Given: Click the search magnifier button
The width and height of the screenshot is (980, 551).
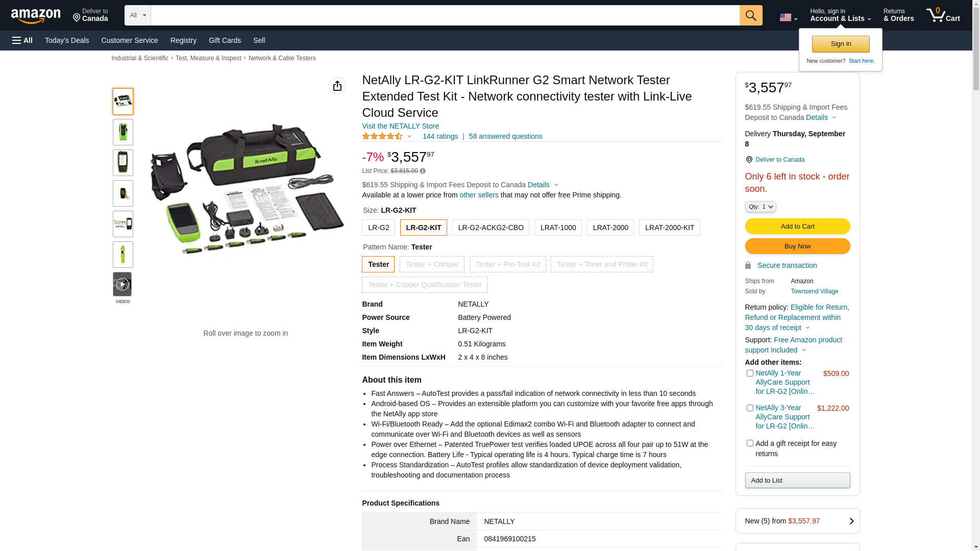Looking at the screenshot, I should point(750,15).
